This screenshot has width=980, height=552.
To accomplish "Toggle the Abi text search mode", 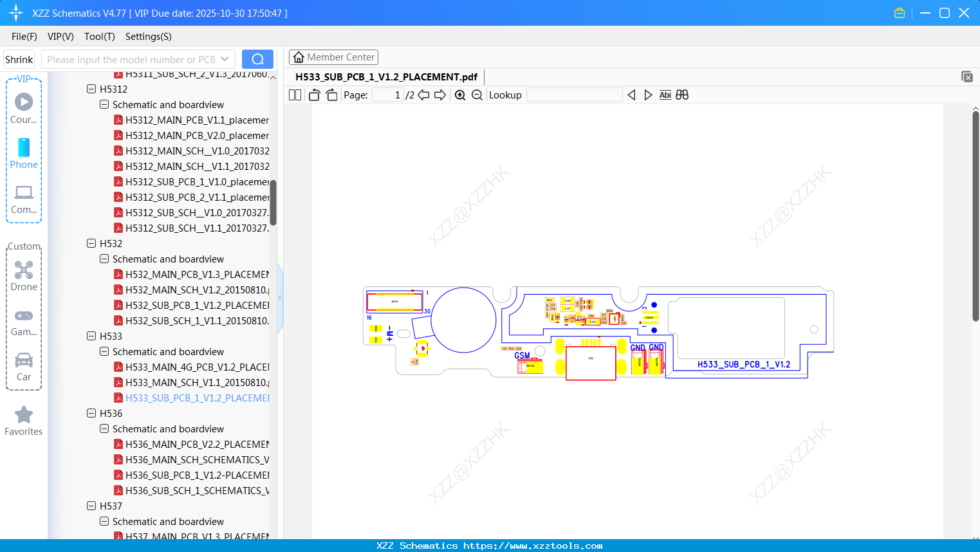I will point(665,95).
